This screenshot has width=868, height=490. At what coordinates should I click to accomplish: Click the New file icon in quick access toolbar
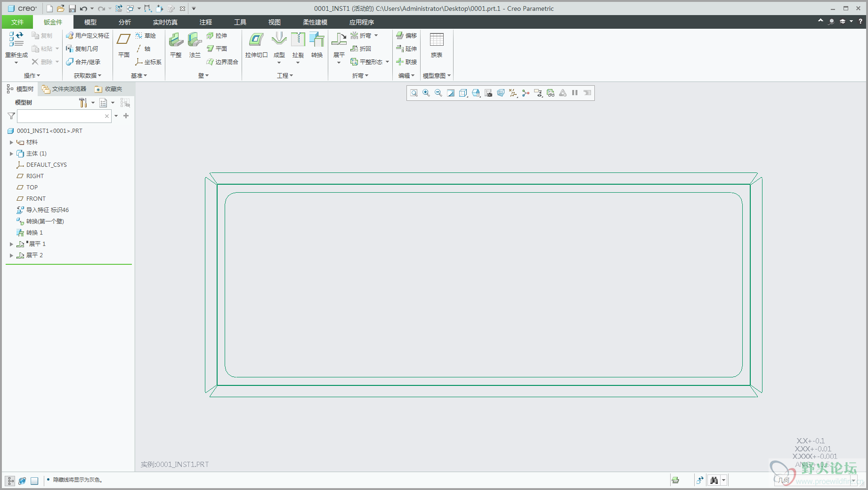(50, 8)
